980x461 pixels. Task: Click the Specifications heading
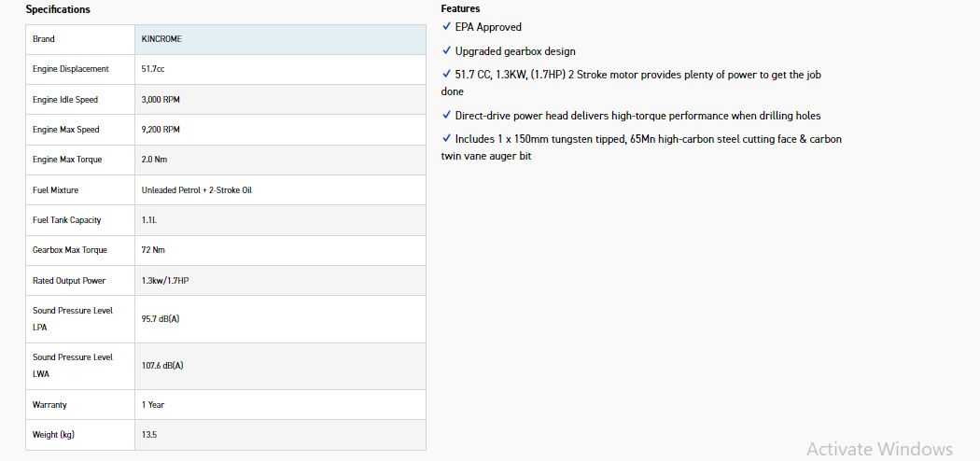[58, 9]
